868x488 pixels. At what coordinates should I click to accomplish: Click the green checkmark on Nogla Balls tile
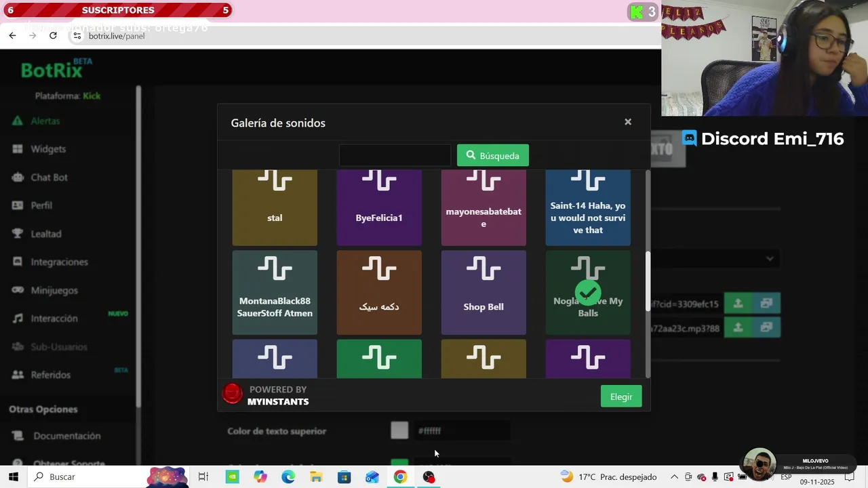pos(588,293)
